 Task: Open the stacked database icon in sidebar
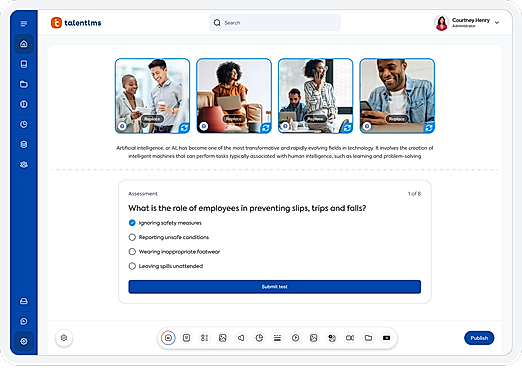(x=24, y=144)
